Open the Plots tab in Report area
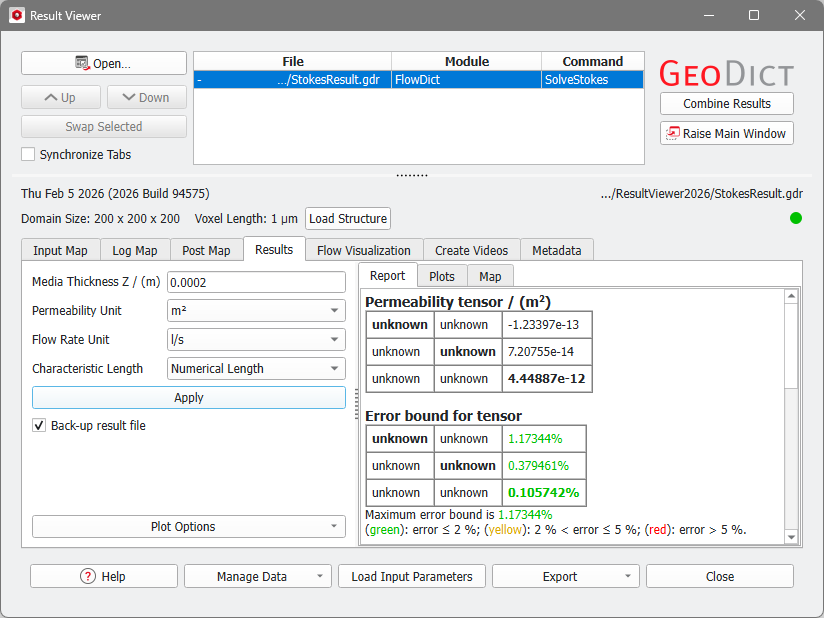 coord(442,276)
